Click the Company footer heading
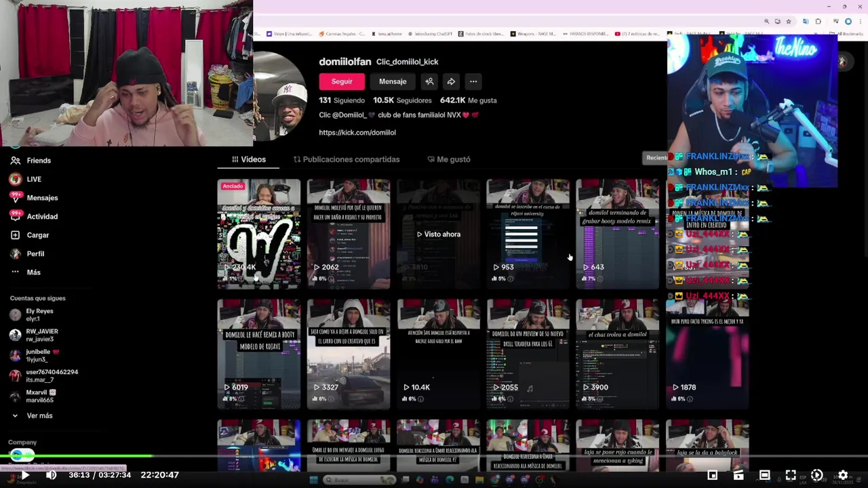 [22, 442]
